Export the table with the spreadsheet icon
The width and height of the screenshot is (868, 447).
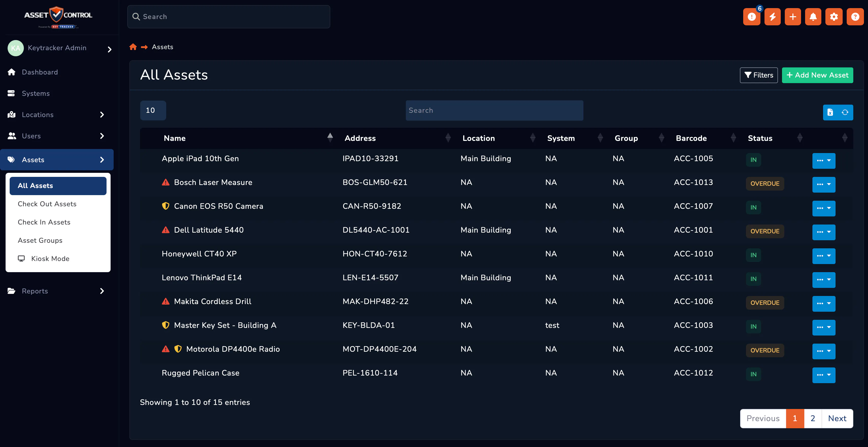coord(830,113)
